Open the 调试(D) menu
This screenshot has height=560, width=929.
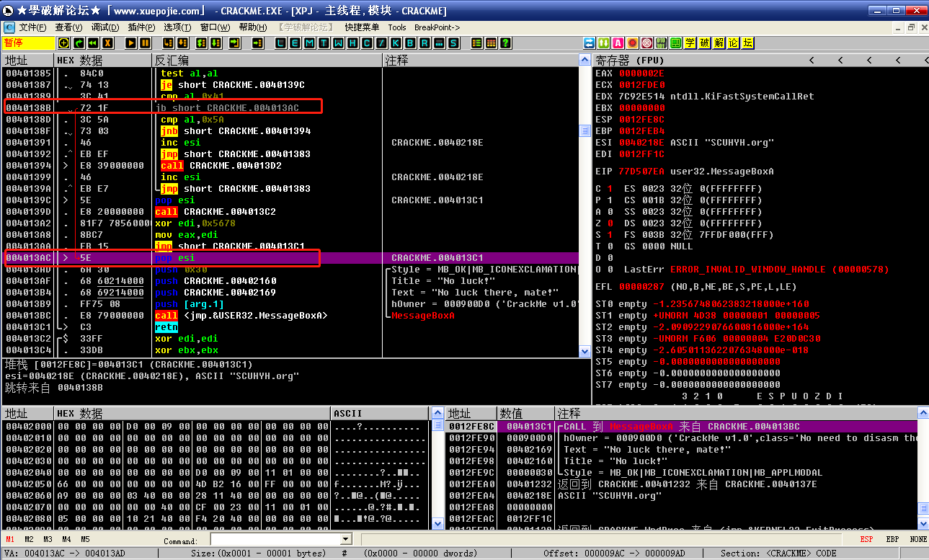[x=105, y=27]
